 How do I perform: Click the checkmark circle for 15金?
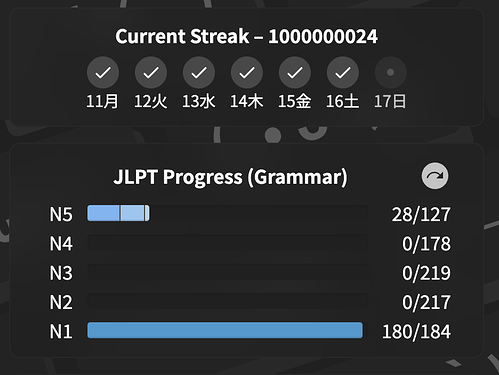coord(295,72)
